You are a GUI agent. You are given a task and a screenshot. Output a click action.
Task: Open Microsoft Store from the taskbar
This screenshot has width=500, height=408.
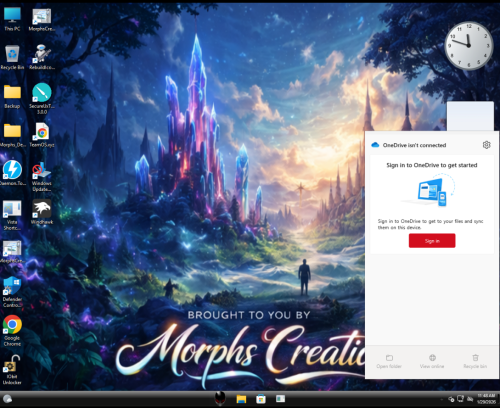tap(261, 399)
